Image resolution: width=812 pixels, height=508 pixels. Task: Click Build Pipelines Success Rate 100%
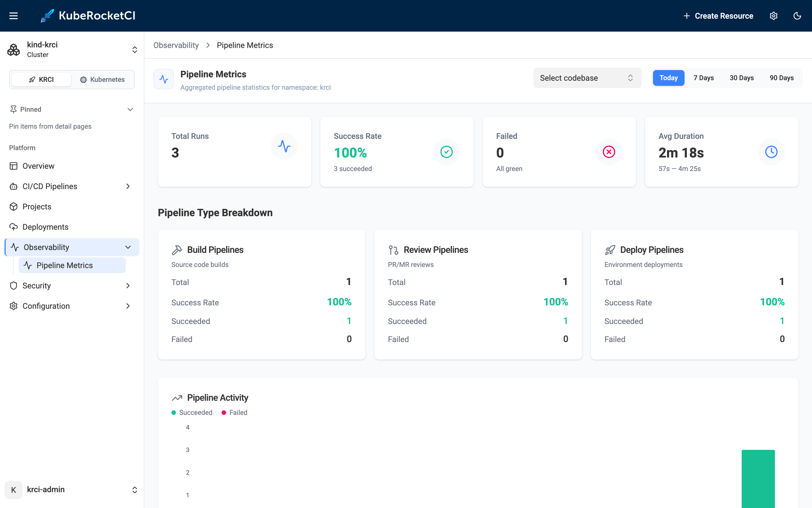[339, 302]
